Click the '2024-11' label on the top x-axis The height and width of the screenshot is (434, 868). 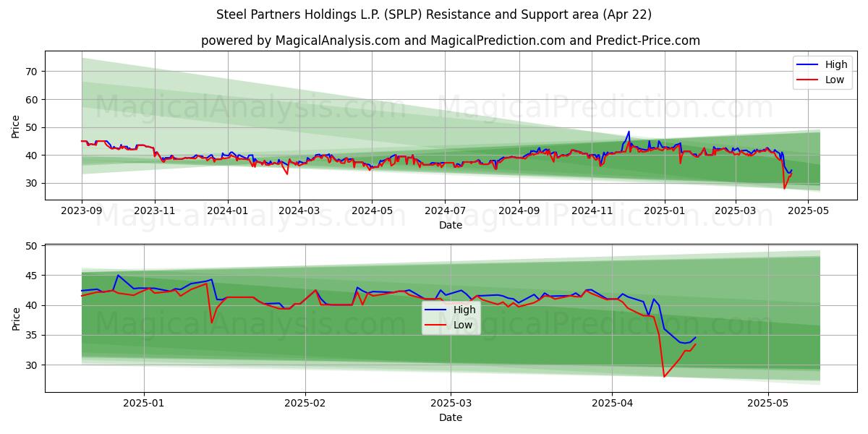click(591, 211)
